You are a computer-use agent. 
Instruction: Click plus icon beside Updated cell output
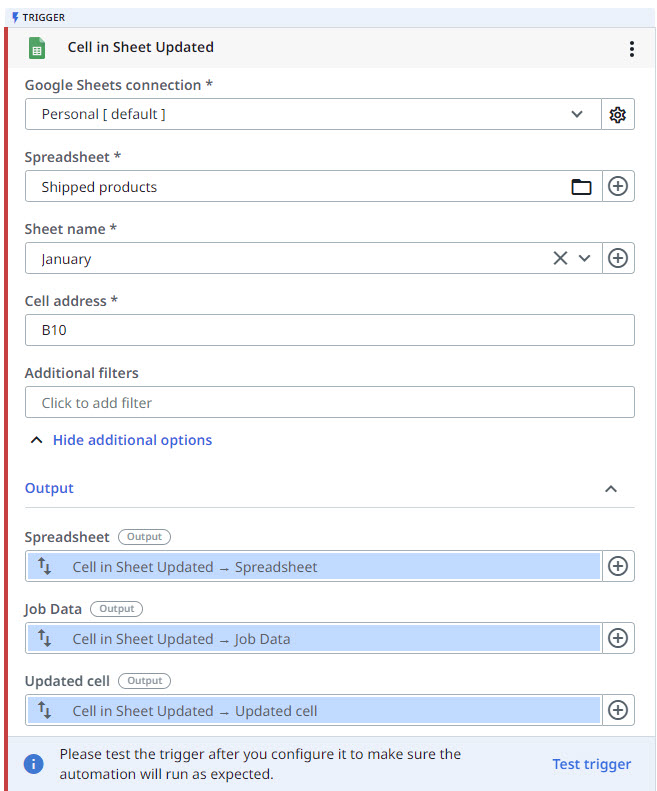coord(618,711)
